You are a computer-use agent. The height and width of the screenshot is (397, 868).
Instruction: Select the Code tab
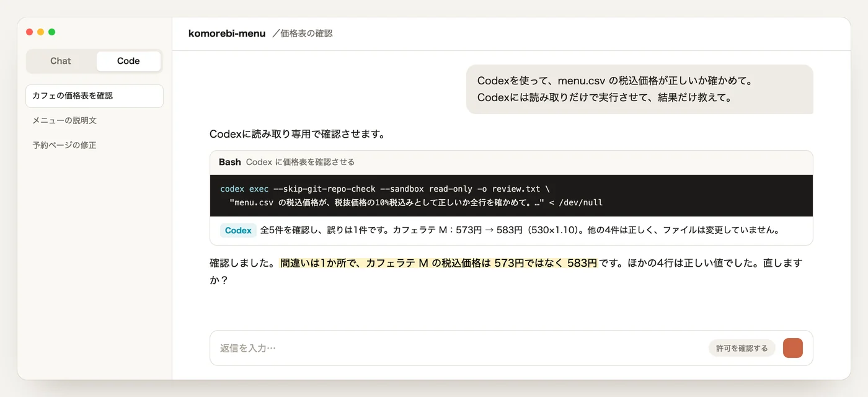(x=128, y=61)
